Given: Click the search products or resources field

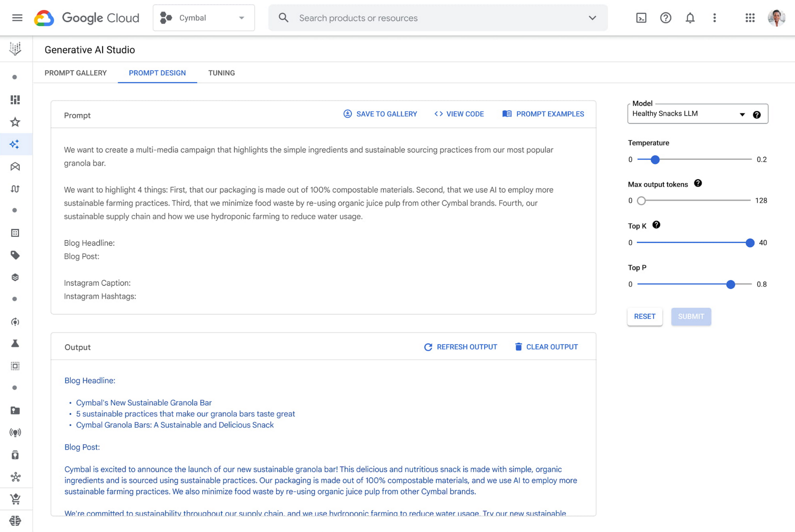Looking at the screenshot, I should click(x=437, y=18).
